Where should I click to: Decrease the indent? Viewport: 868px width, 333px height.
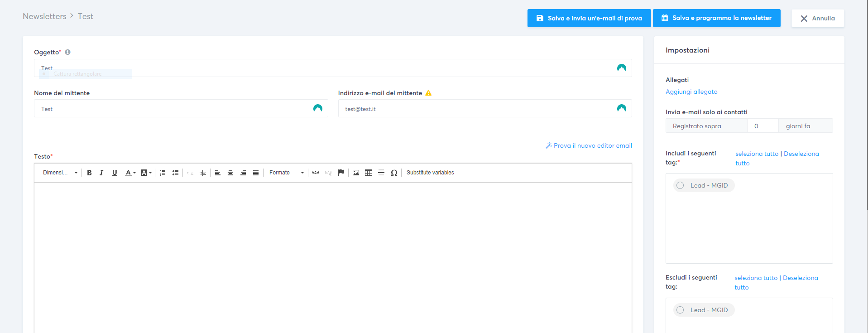point(190,173)
